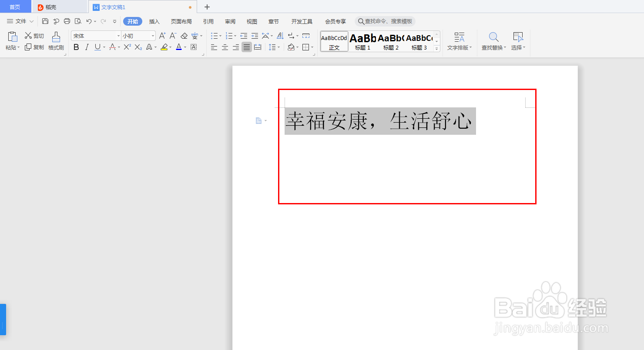Copy selection with the 复制 icon
Screen dimensions: 644x350
point(35,47)
